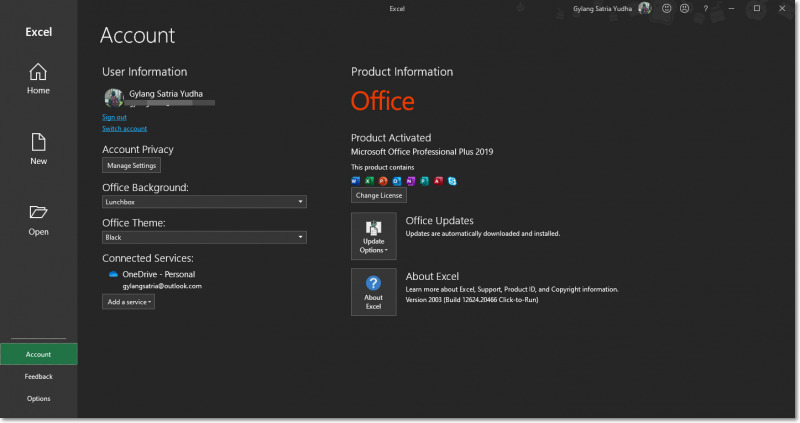Click the user name in title bar
Image resolution: width=800 pixels, height=423 pixels.
(x=602, y=8)
